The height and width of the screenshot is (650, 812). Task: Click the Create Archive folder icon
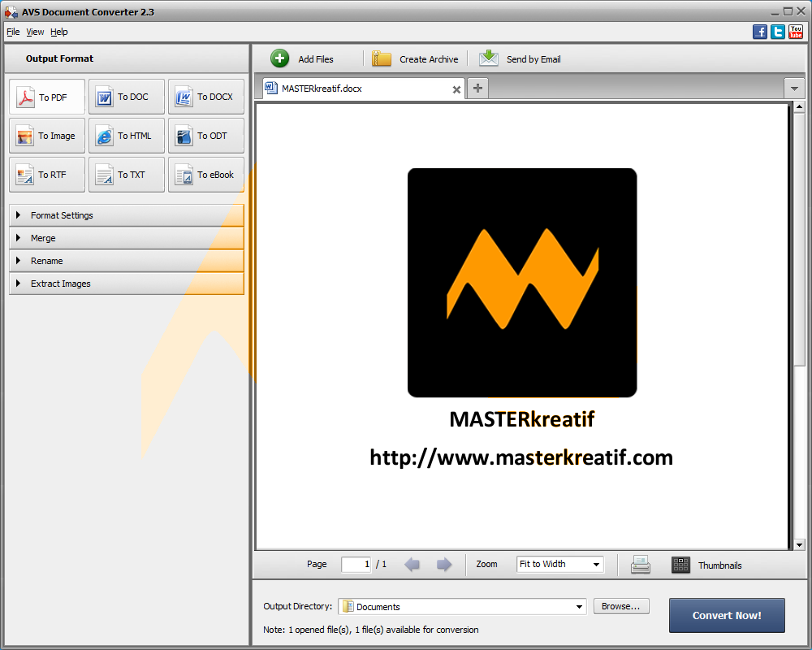[382, 58]
